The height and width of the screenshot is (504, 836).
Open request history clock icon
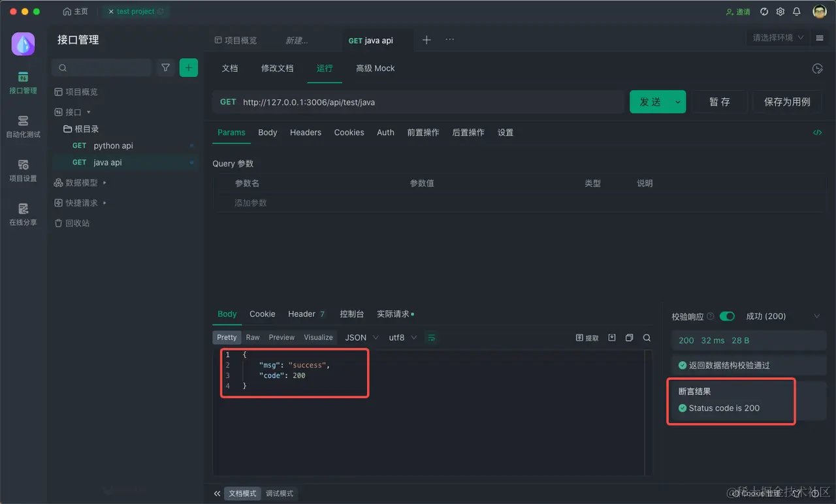(x=817, y=69)
